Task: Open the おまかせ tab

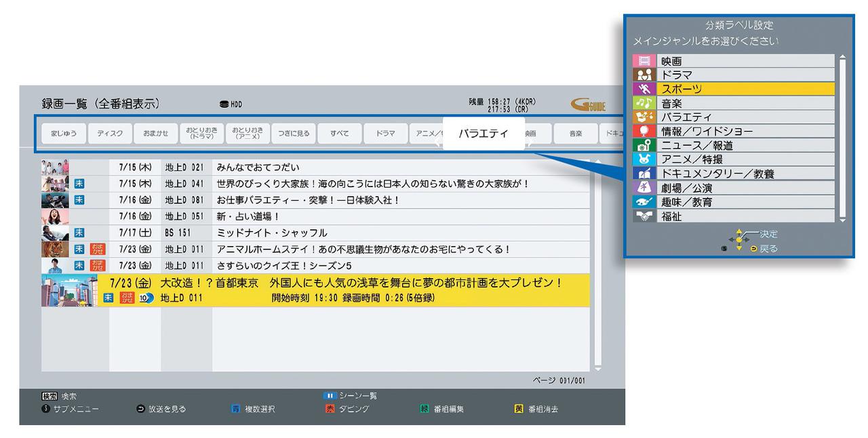Action: [x=156, y=134]
